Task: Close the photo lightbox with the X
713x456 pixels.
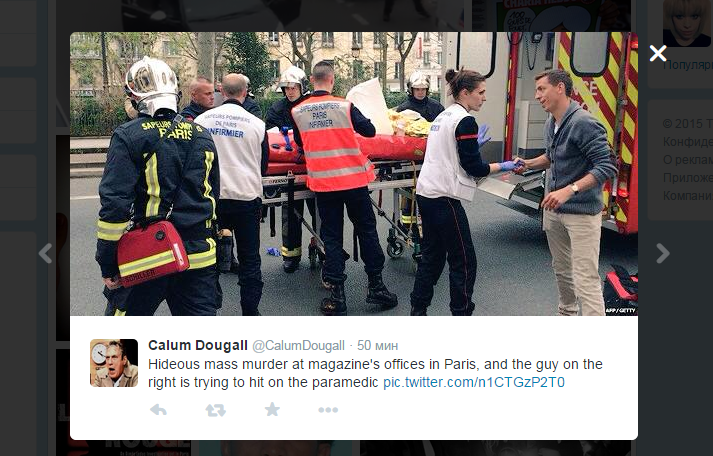Action: point(658,53)
